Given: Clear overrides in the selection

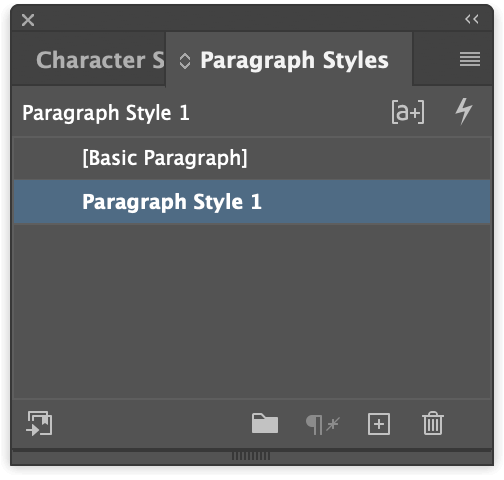Looking at the screenshot, I should pyautogui.click(x=323, y=425).
